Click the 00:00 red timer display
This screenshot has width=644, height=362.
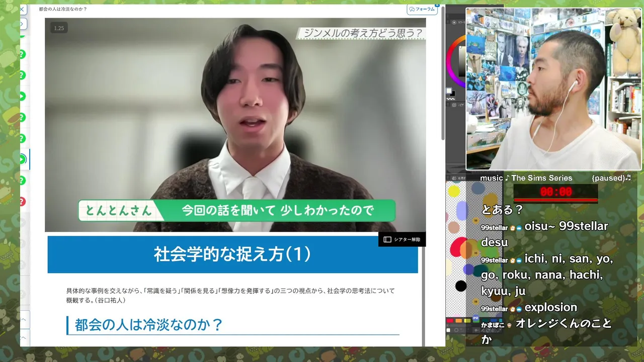click(556, 192)
